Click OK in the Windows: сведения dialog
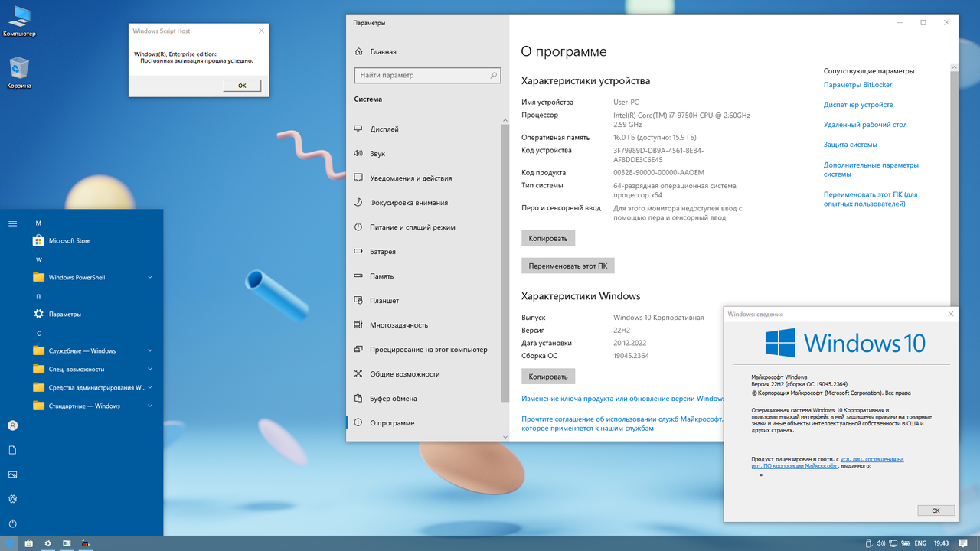 (936, 510)
